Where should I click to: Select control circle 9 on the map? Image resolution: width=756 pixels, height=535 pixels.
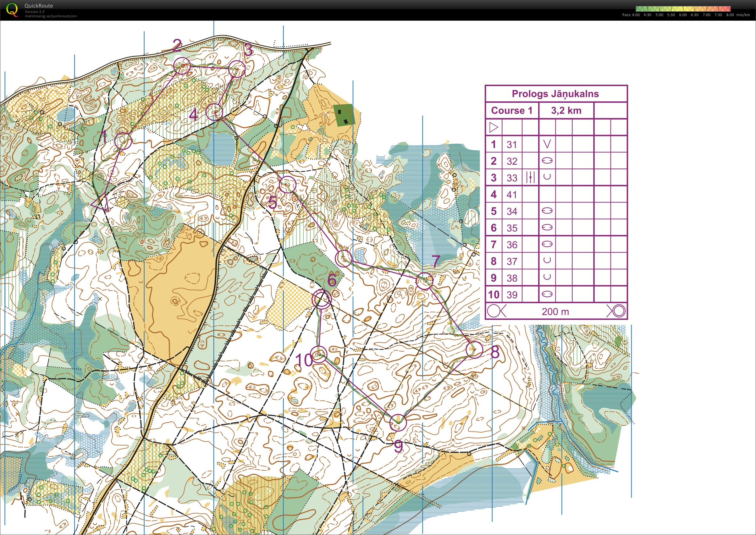(x=398, y=423)
